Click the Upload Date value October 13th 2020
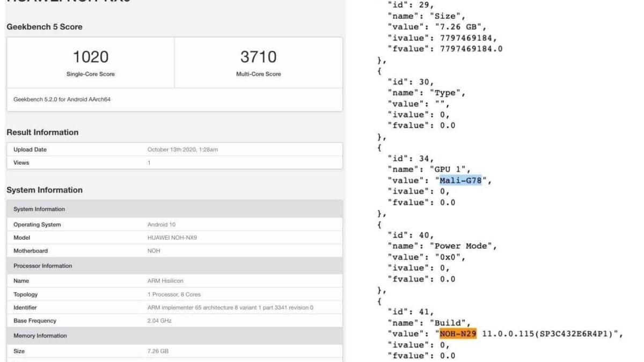Image resolution: width=644 pixels, height=362 pixels. 182,150
